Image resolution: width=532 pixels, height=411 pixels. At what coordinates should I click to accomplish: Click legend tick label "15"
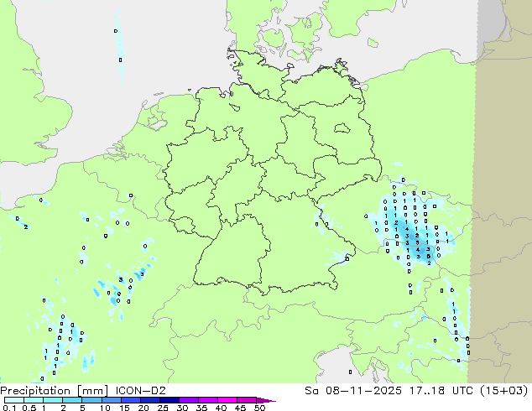pos(124,408)
